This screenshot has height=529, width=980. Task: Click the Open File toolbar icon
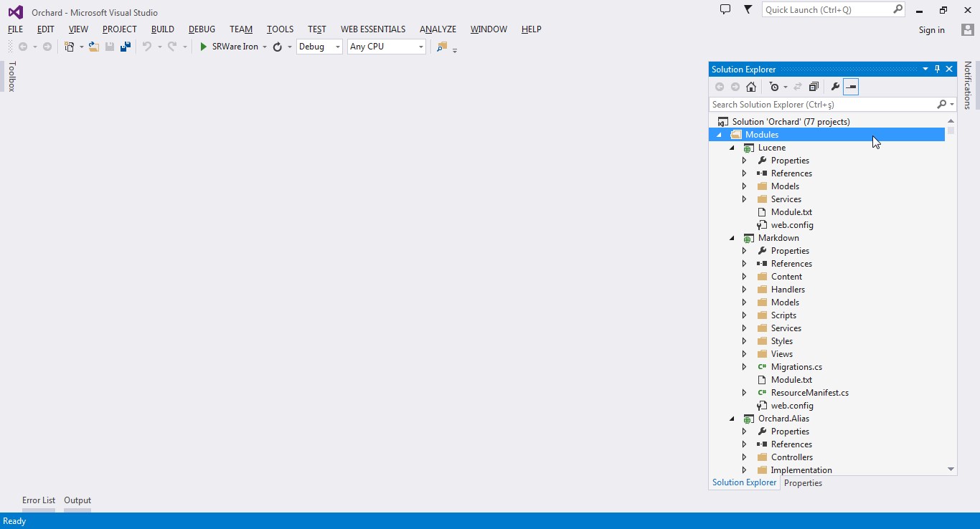[x=93, y=47]
